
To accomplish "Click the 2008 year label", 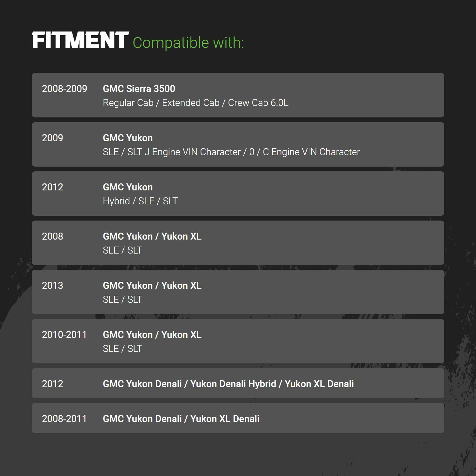I will (53, 236).
